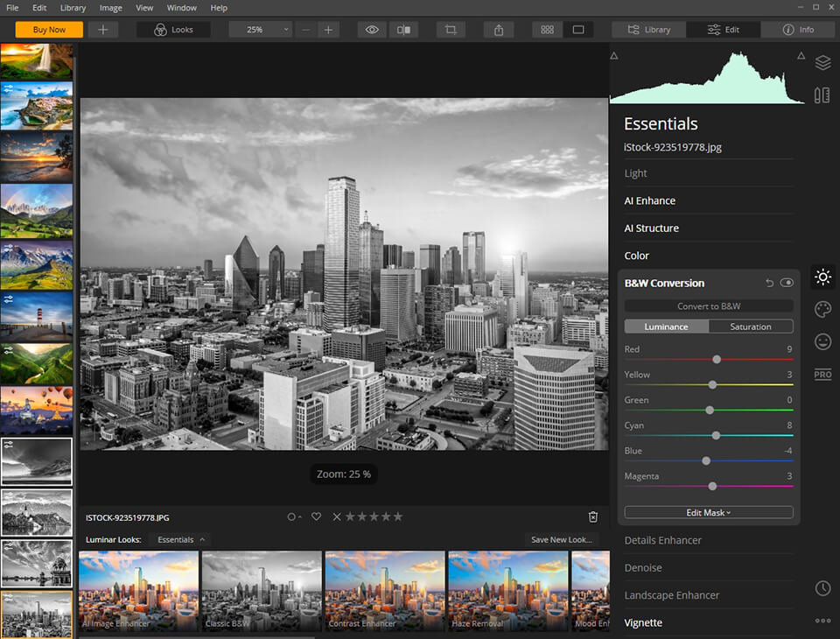This screenshot has height=639, width=840.
Task: Click the share/export icon in toolbar
Action: [499, 30]
